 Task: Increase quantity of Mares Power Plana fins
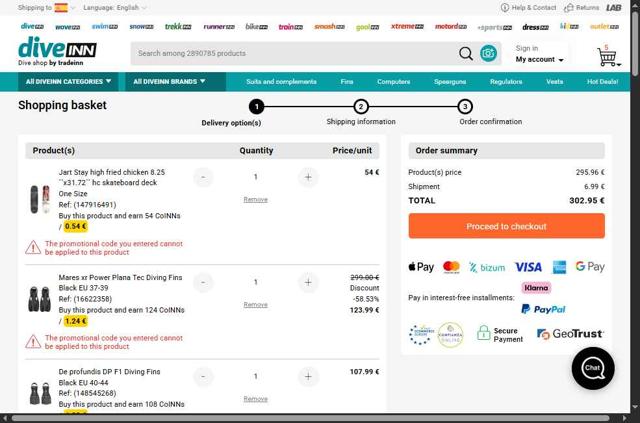(308, 282)
